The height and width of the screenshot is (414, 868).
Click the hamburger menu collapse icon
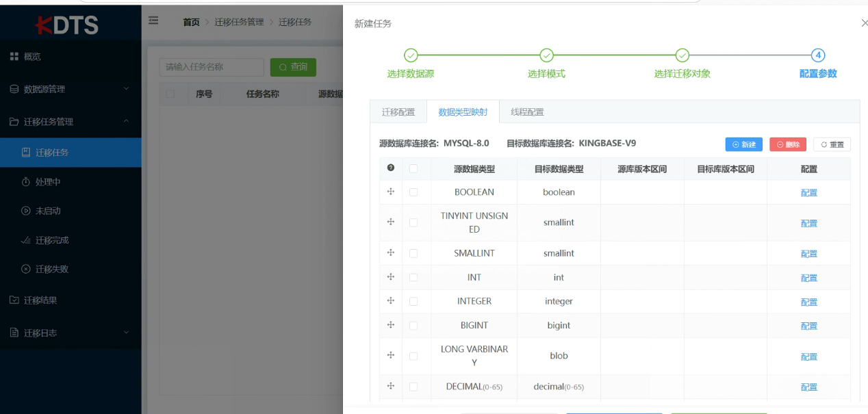coord(153,21)
